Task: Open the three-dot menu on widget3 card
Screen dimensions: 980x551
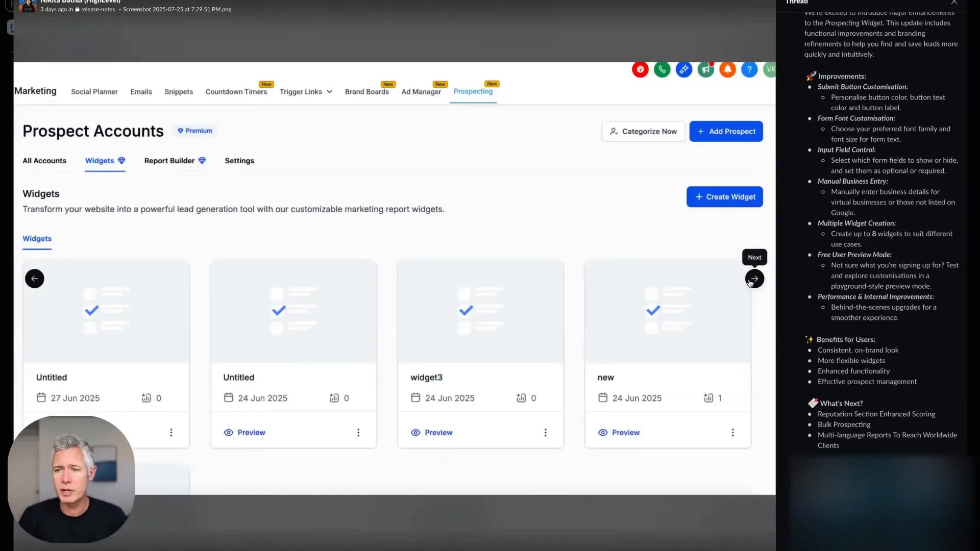Action: coord(545,433)
